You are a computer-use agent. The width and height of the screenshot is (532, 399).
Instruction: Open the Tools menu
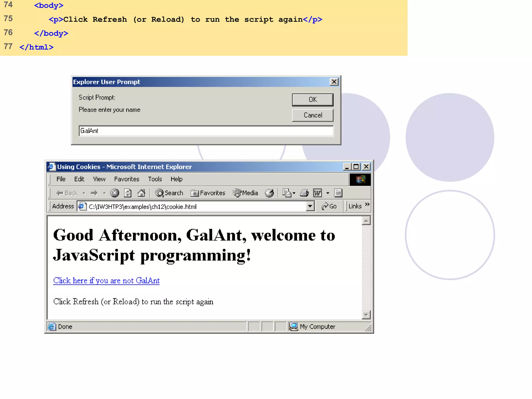pos(155,179)
